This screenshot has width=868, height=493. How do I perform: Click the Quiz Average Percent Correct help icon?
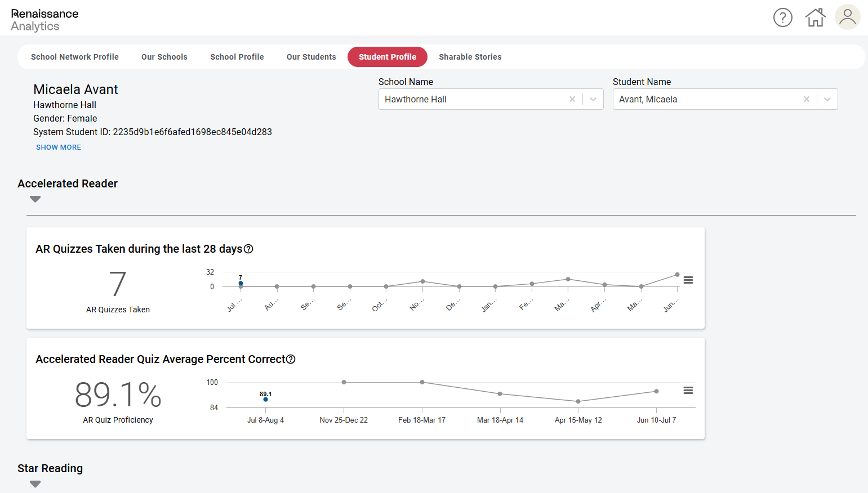point(291,359)
